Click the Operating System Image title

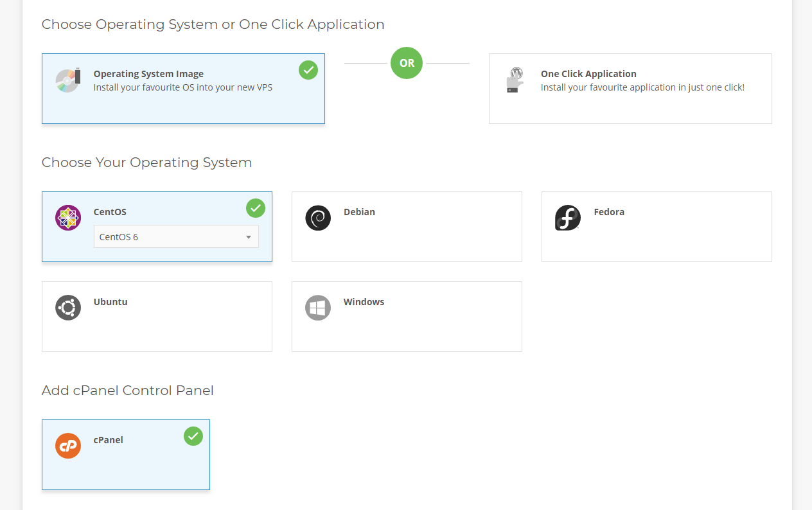tap(148, 74)
